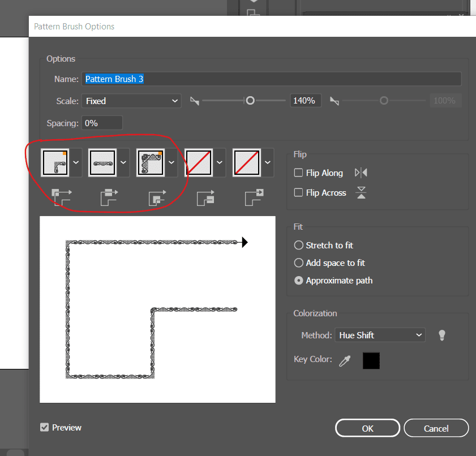This screenshot has width=476, height=456.
Task: Click the end tile position icon
Action: click(x=254, y=197)
